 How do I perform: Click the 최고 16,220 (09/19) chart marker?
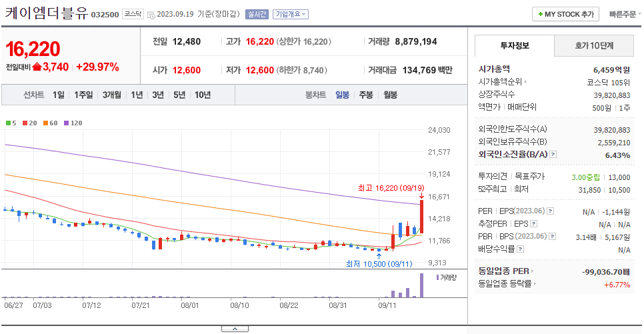click(x=391, y=188)
